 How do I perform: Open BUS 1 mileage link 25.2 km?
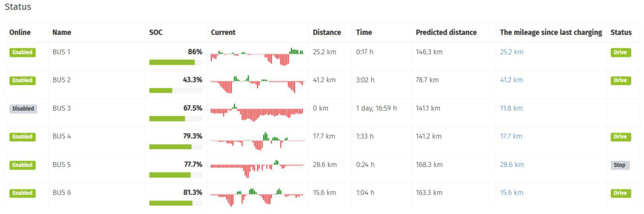click(512, 52)
